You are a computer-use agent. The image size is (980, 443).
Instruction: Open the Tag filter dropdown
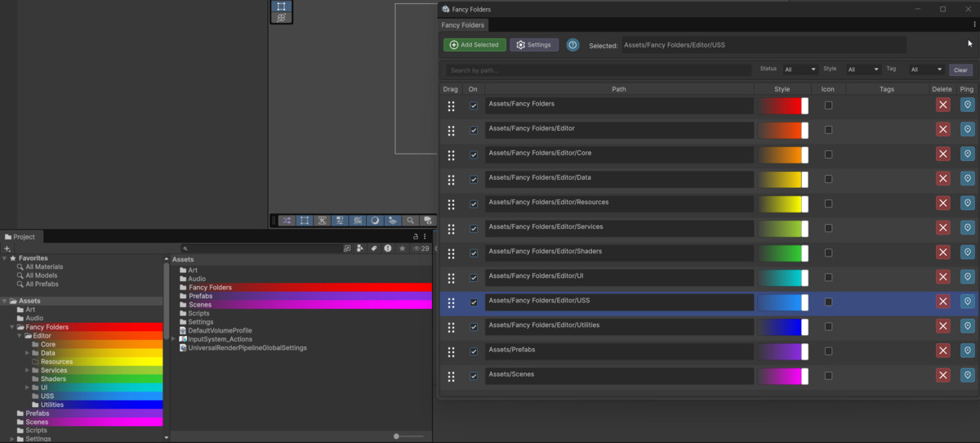(x=926, y=69)
